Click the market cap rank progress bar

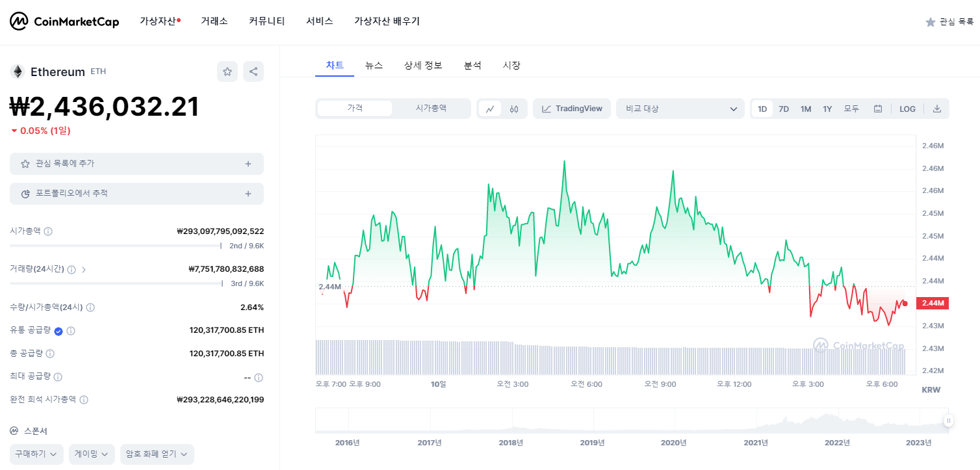pyautogui.click(x=116, y=246)
